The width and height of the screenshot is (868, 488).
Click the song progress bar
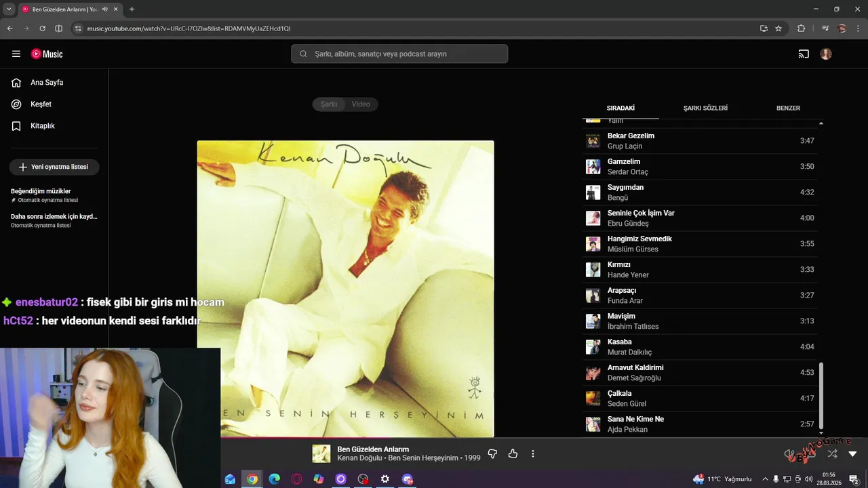(434, 438)
